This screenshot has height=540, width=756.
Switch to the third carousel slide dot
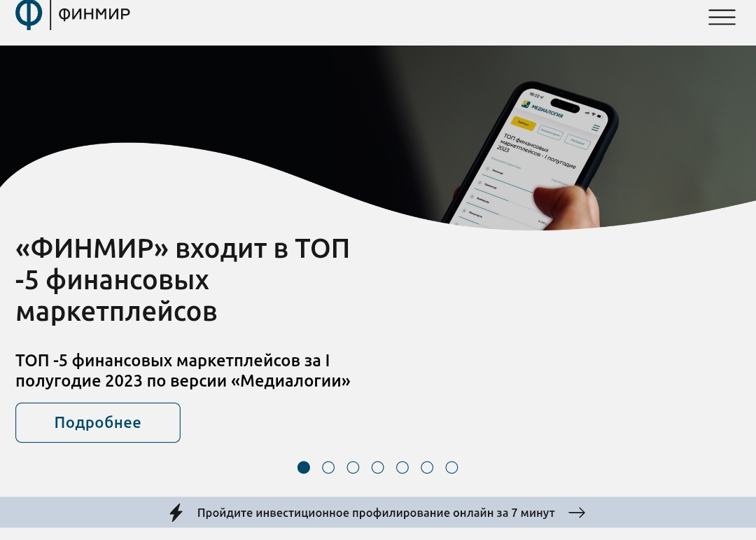coord(353,468)
